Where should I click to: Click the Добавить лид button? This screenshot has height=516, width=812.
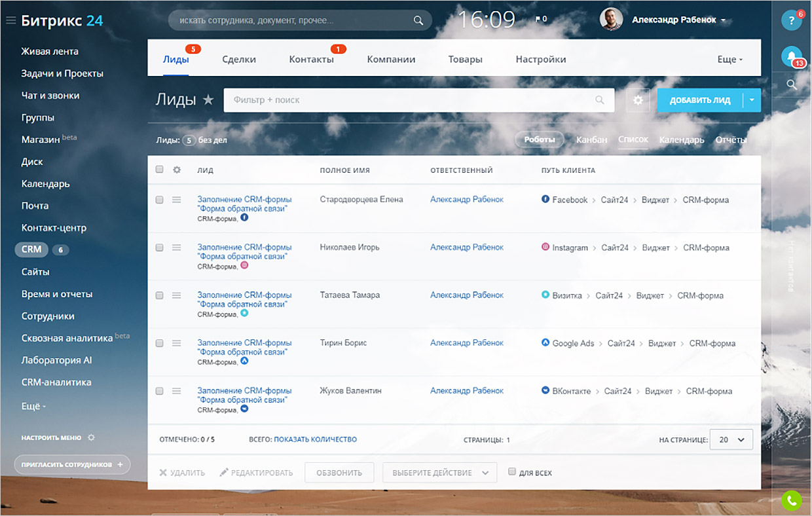(x=700, y=100)
